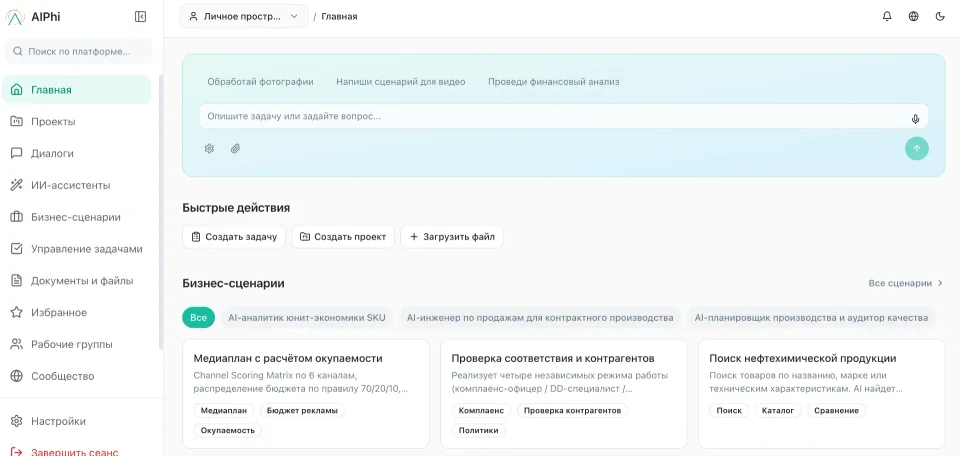Click the AIPhi logo
This screenshot has width=960, height=456.
tap(15, 17)
